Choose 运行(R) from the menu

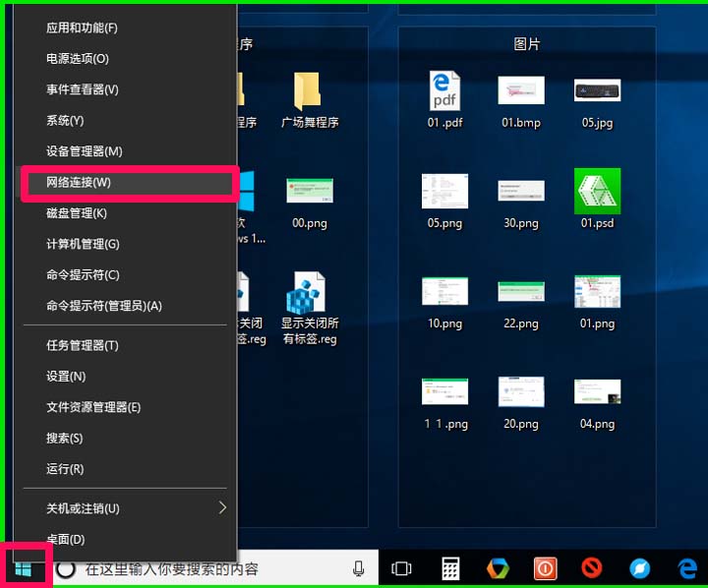click(x=65, y=469)
